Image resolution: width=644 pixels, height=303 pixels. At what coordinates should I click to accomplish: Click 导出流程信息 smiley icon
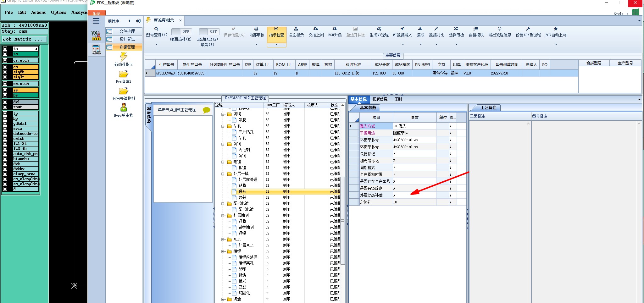pos(499,29)
